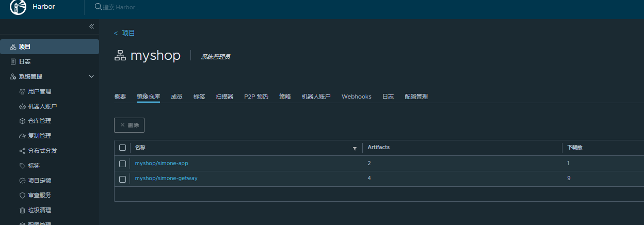The width and height of the screenshot is (644, 225).
Task: Click the 分布式分发 share icon
Action: (22, 151)
